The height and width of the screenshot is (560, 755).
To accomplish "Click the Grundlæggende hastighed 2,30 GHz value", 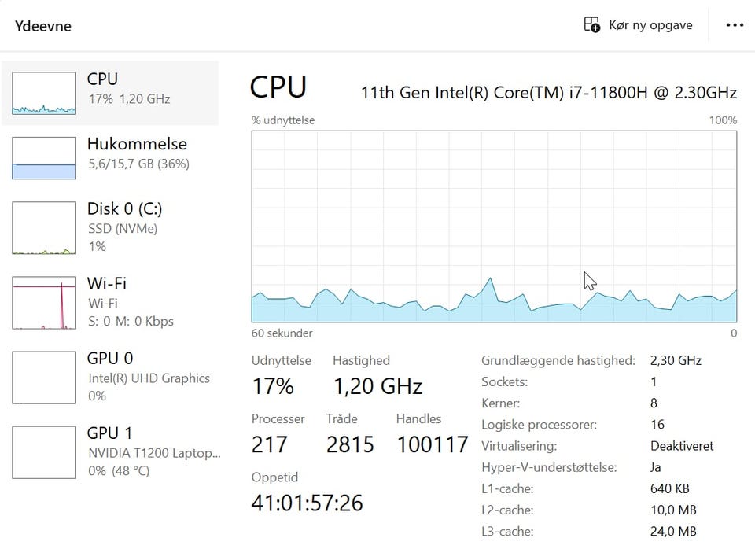I will point(676,361).
